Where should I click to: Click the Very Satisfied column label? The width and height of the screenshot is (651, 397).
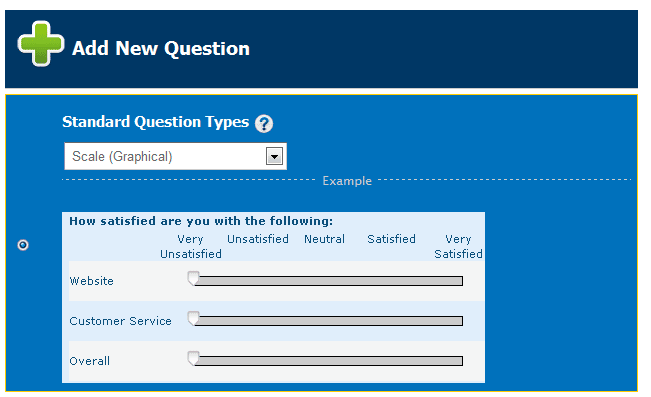(x=458, y=247)
